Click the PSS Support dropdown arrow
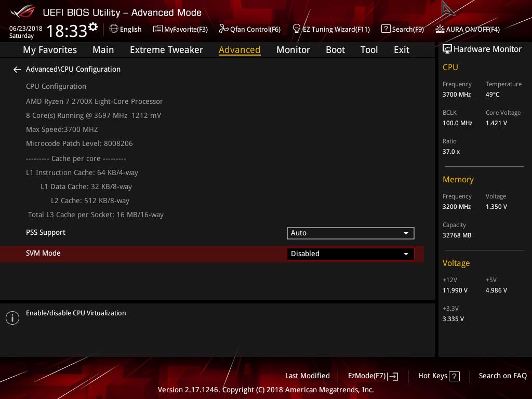Image resolution: width=532 pixels, height=399 pixels. click(x=406, y=233)
